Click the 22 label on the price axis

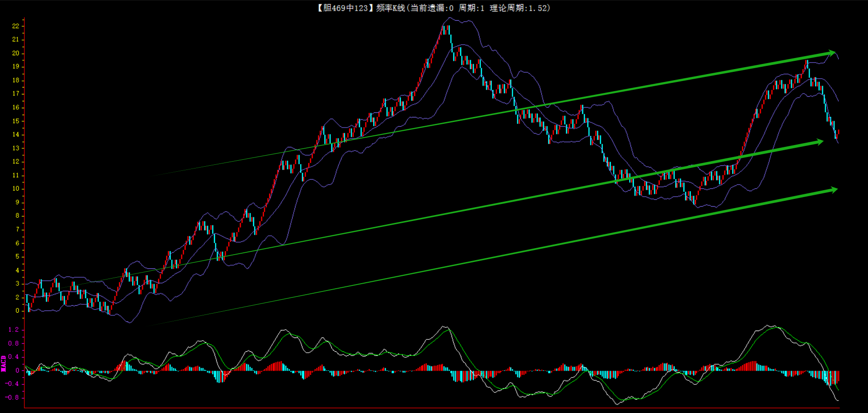pyautogui.click(x=16, y=26)
